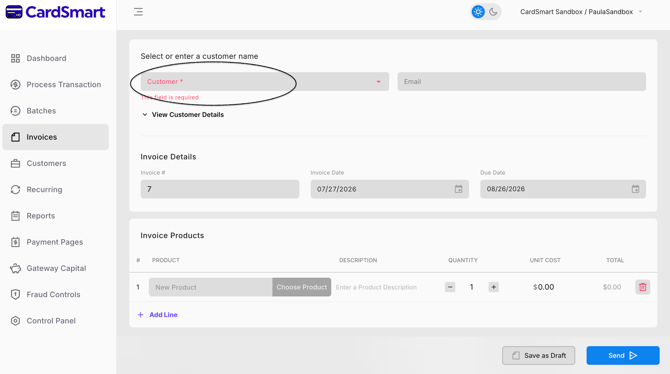670x374 pixels.
Task: Toggle the hamburger sidebar menu icon
Action: pos(138,12)
